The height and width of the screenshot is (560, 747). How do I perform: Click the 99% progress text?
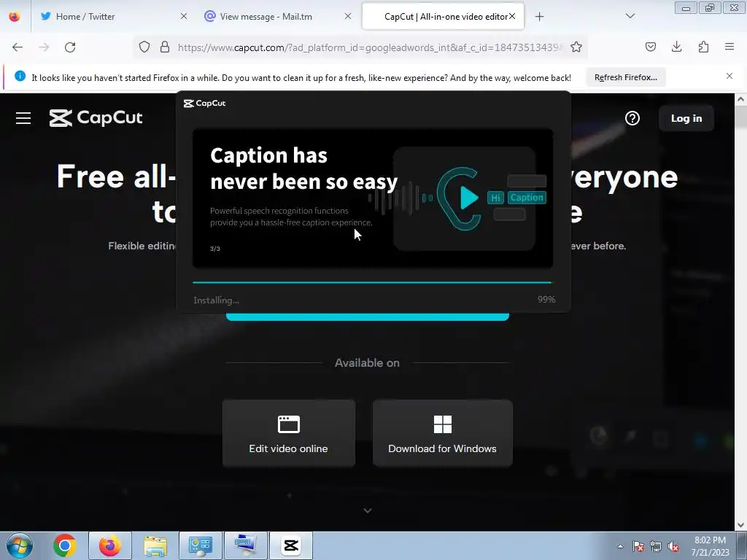[x=546, y=300]
